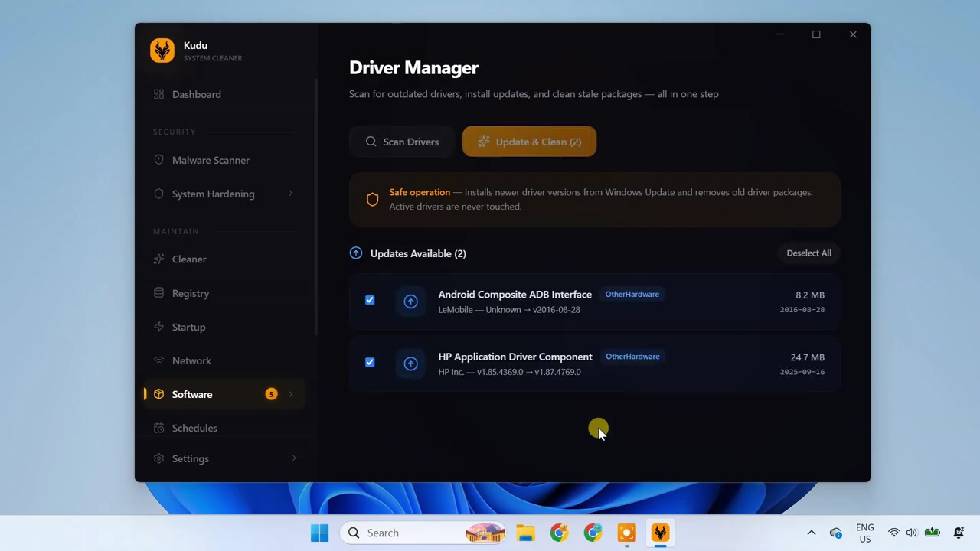Click the sidebar scrollbar
Viewport: 980px width, 551px height.
(316, 207)
